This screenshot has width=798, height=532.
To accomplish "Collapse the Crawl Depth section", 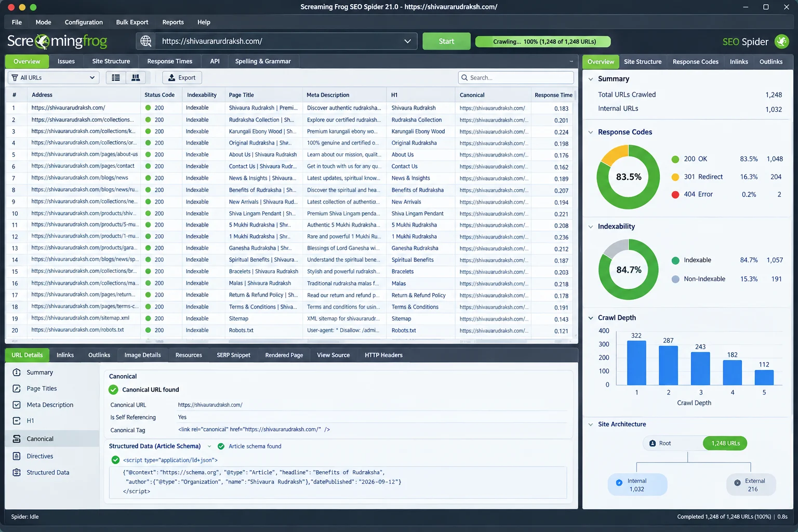I will coord(591,318).
